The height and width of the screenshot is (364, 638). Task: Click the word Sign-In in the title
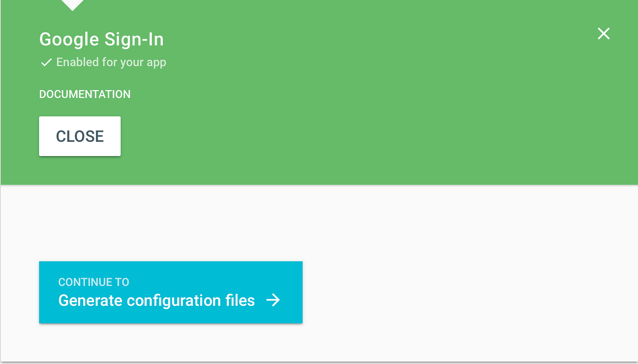[x=134, y=39]
